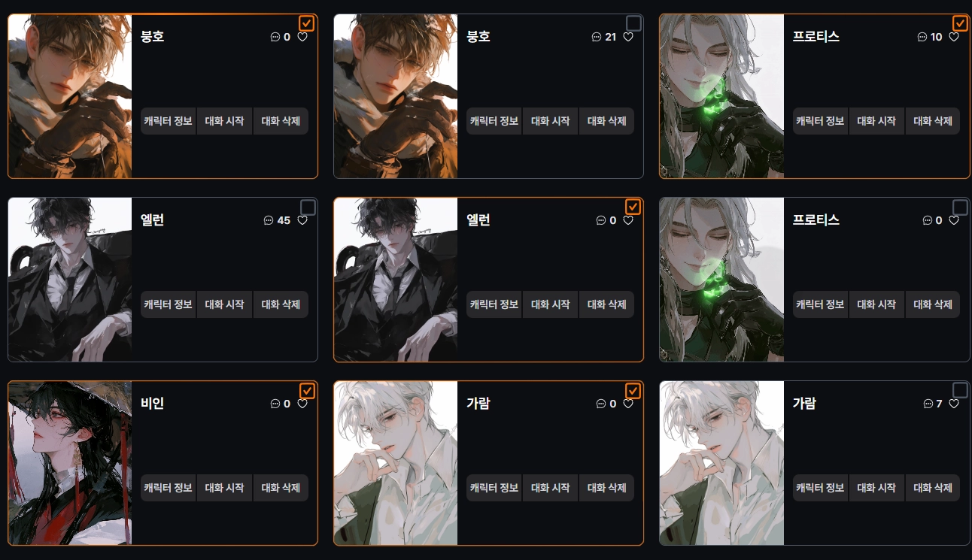Click the heart icon on 비인 card
This screenshot has width=972, height=560.
click(x=302, y=404)
